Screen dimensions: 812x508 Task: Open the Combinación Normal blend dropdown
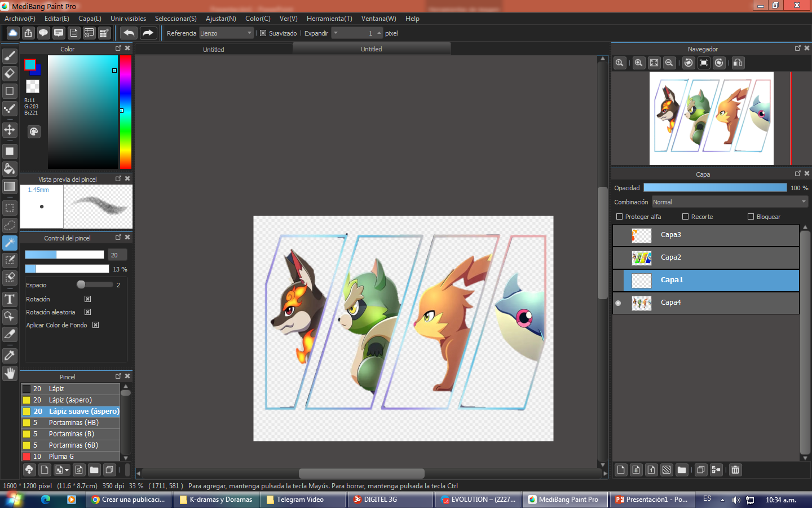pos(730,202)
